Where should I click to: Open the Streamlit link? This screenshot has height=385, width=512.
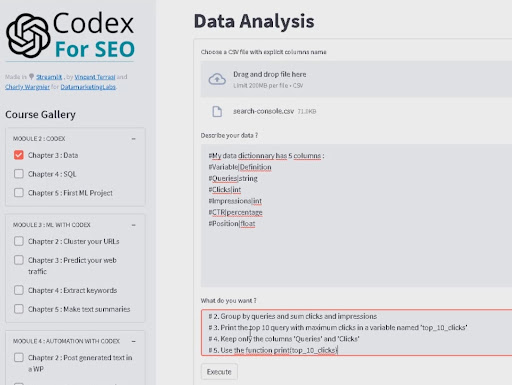click(x=49, y=77)
